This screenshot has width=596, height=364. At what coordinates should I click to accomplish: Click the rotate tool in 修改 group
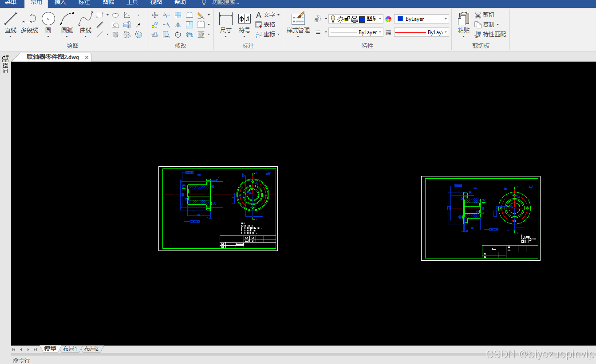point(178,34)
